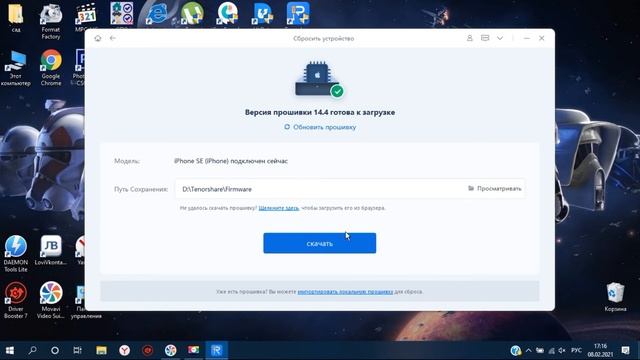Show hidden system tray icons
The width and height of the screenshot is (640, 360).
529,350
